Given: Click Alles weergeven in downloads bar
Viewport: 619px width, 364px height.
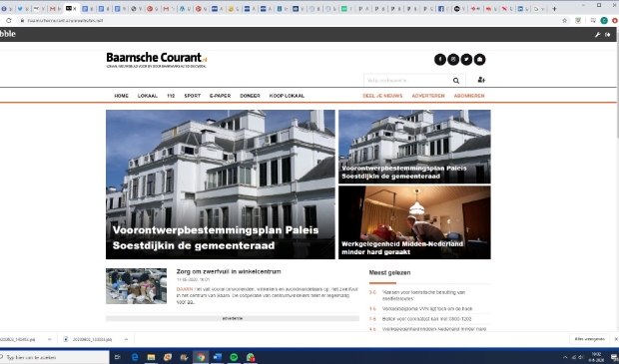Looking at the screenshot, I should point(589,339).
